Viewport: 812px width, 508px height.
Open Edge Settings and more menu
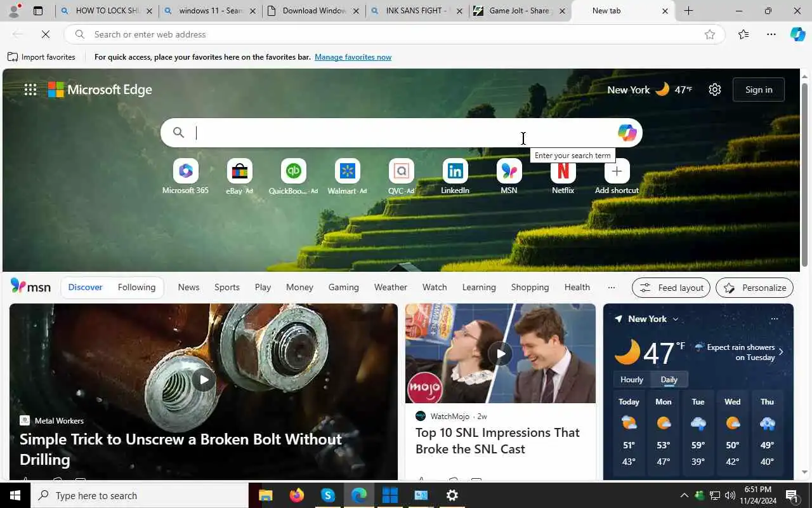[x=771, y=34]
